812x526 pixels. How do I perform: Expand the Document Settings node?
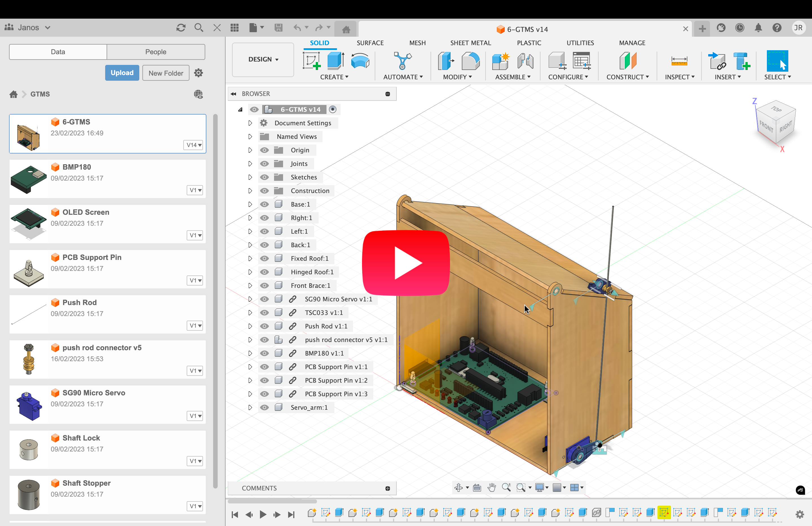(x=250, y=123)
